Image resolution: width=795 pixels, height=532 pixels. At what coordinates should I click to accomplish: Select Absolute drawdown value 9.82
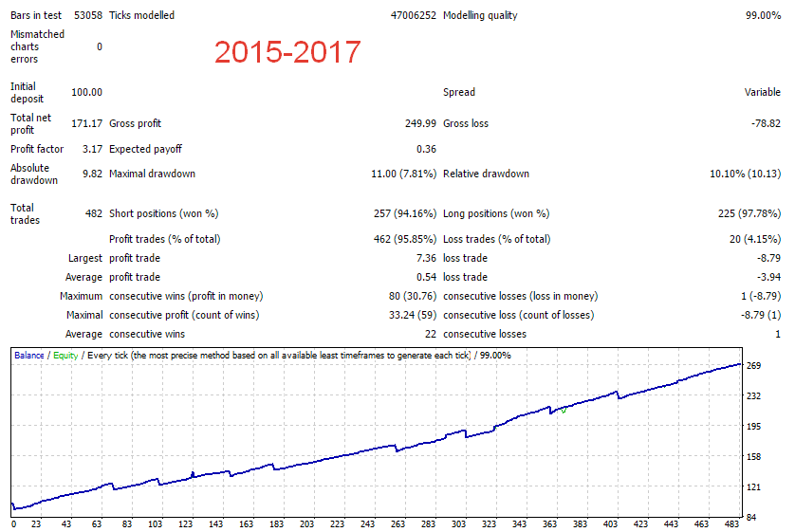coord(92,174)
